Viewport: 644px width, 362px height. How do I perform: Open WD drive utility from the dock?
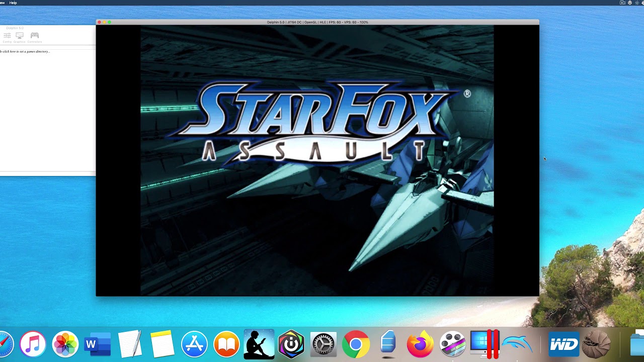pyautogui.click(x=564, y=344)
